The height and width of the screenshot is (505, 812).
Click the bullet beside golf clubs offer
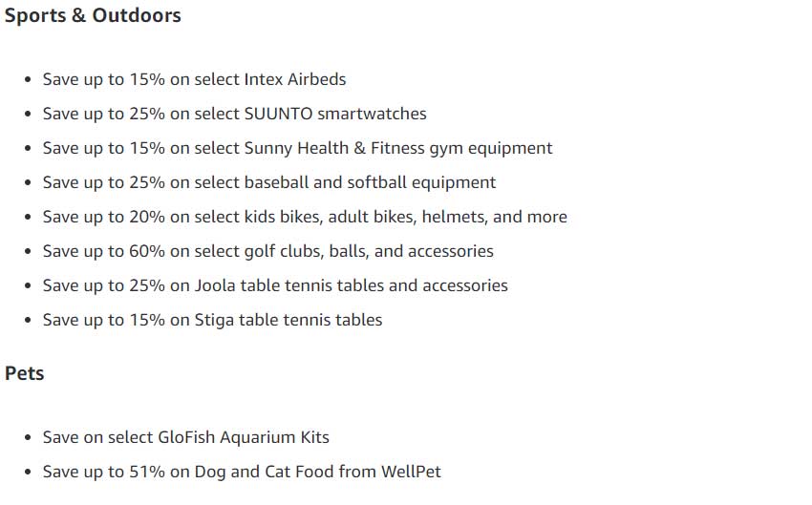click(28, 251)
